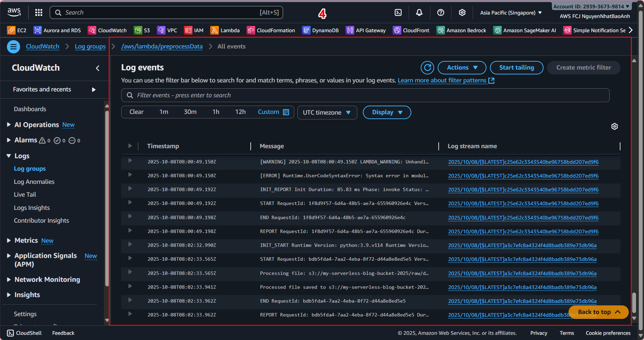Clear the time range filter
Screen dimensions: 644x340
(136, 112)
